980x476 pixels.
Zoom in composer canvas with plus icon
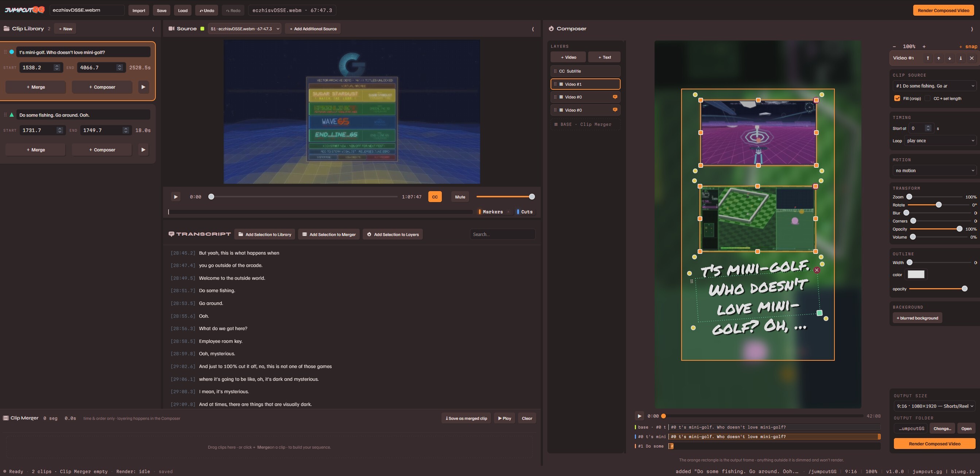(x=924, y=46)
